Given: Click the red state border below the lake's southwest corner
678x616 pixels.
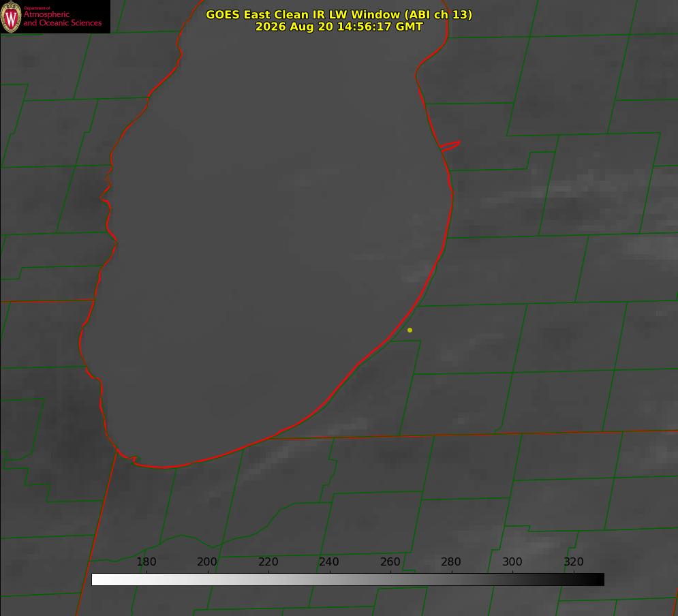Looking at the screenshot, I should coord(97,534).
